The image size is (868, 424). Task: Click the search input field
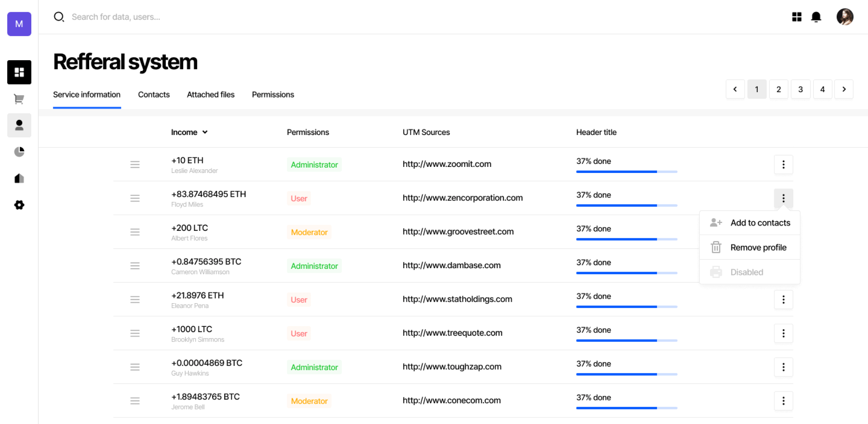click(116, 17)
